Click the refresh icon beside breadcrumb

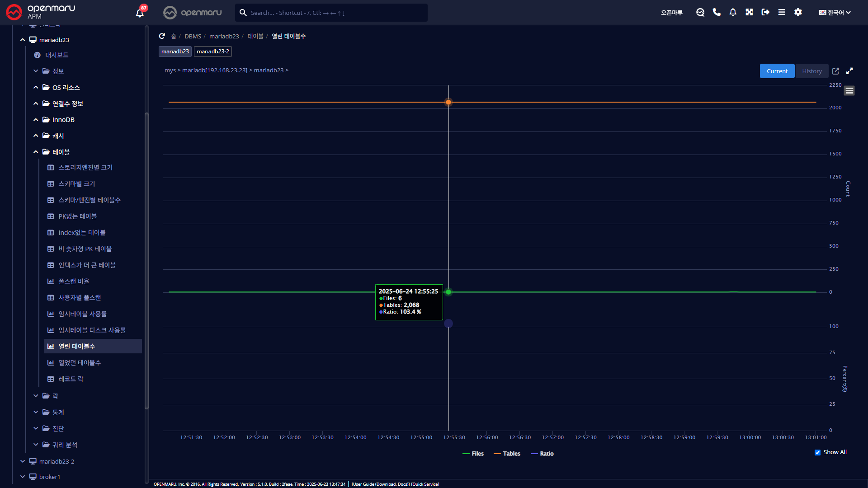point(162,36)
